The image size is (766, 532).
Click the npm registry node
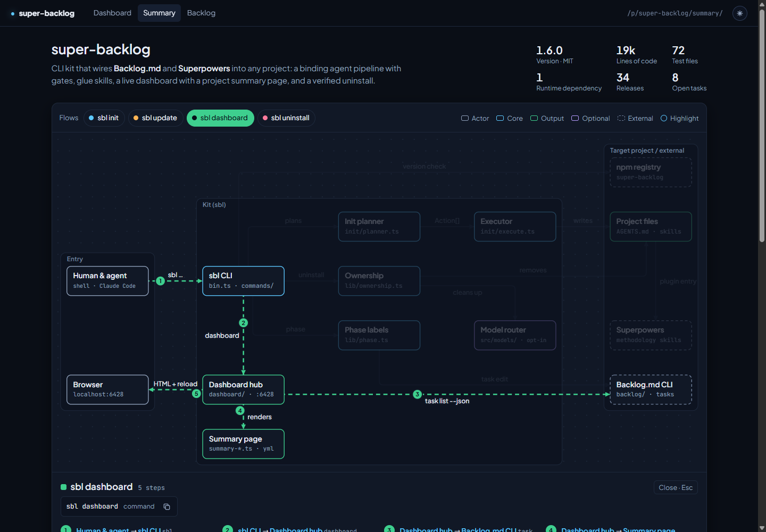click(x=651, y=172)
